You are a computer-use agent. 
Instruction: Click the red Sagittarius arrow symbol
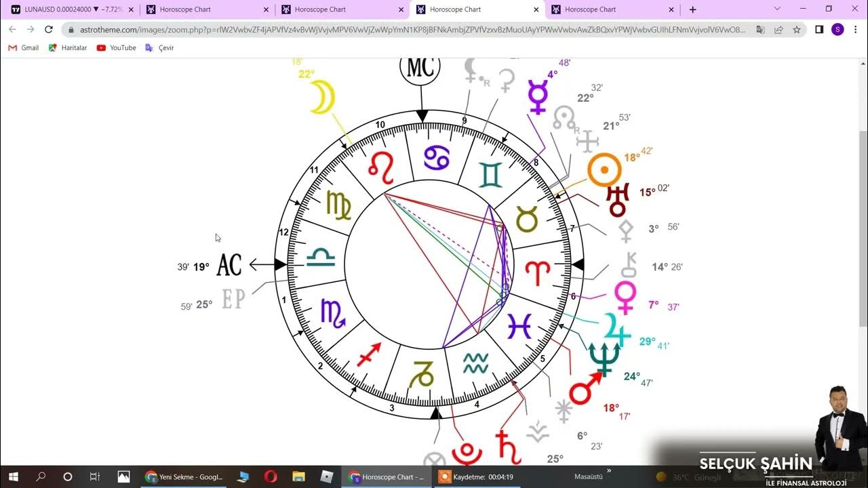point(369,354)
